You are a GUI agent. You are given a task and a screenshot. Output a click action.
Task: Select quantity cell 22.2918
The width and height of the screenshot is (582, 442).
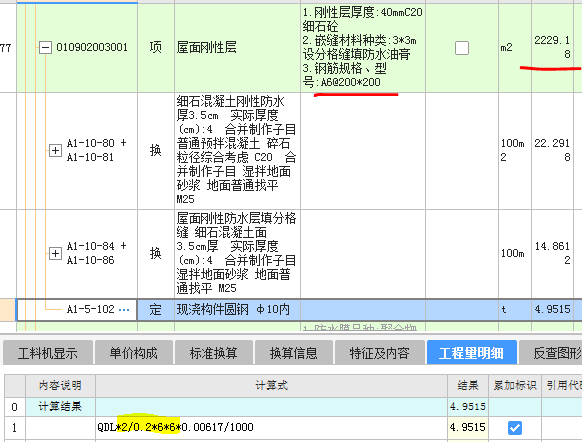coord(552,151)
